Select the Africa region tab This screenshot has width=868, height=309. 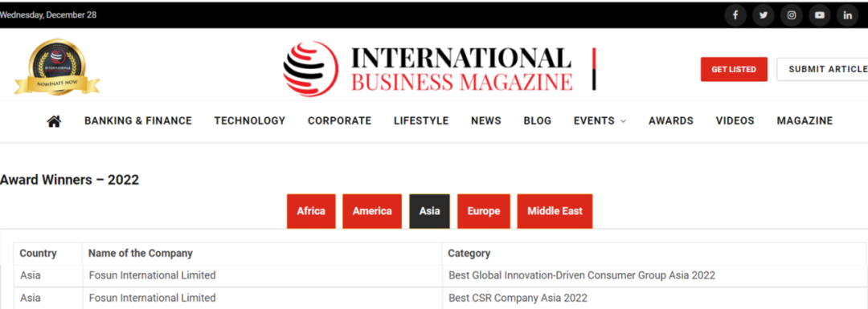tap(311, 211)
